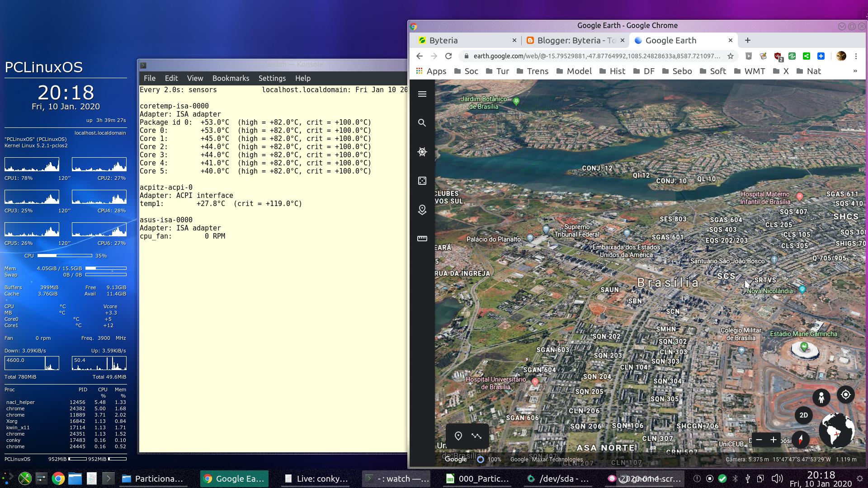This screenshot has height=488, width=868.
Task: Open Konsole Help menu
Action: (x=302, y=78)
